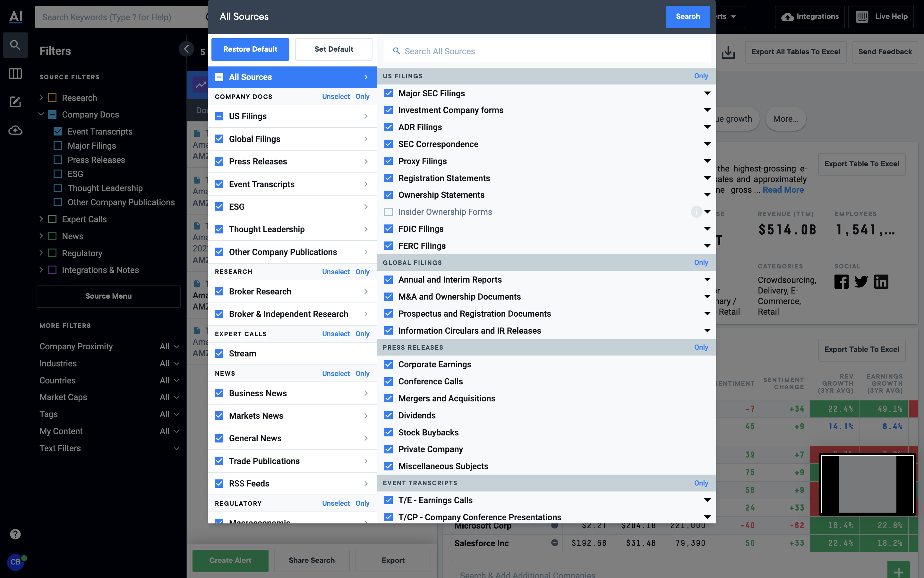The image size is (924, 578).
Task: Click Read More link
Action: (783, 189)
